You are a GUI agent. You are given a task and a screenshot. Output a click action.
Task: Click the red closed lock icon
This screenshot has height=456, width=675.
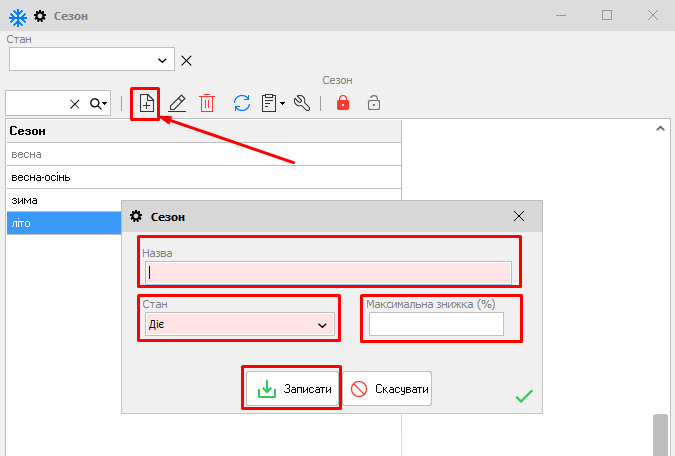click(343, 103)
